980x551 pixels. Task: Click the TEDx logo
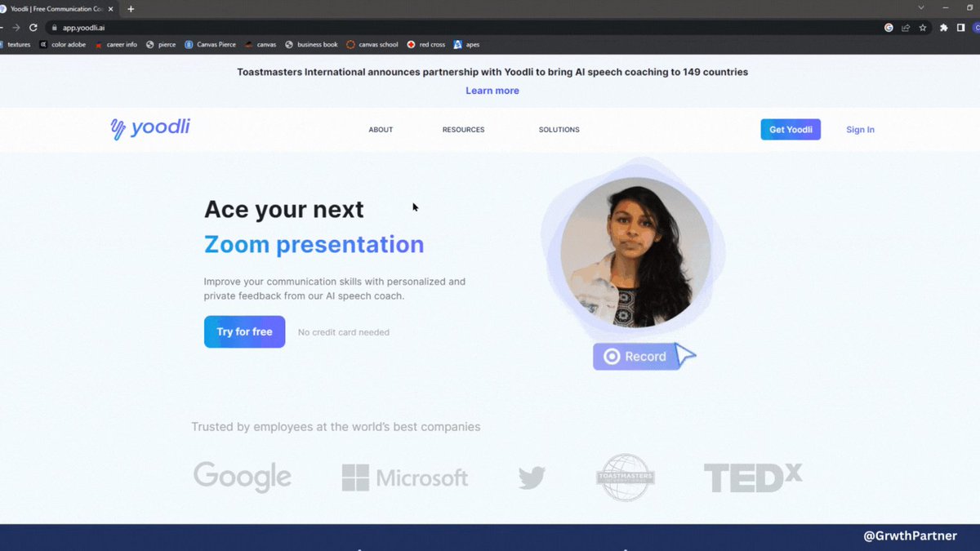pyautogui.click(x=753, y=478)
